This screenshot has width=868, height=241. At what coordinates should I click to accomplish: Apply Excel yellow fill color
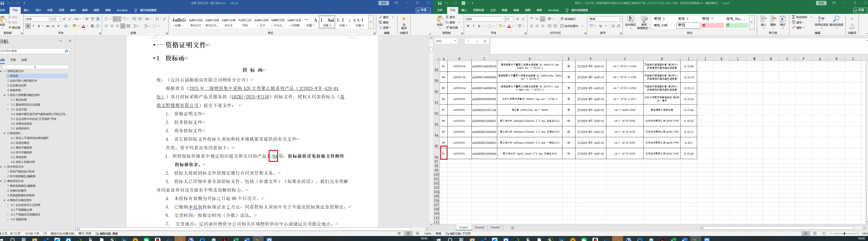[500, 26]
